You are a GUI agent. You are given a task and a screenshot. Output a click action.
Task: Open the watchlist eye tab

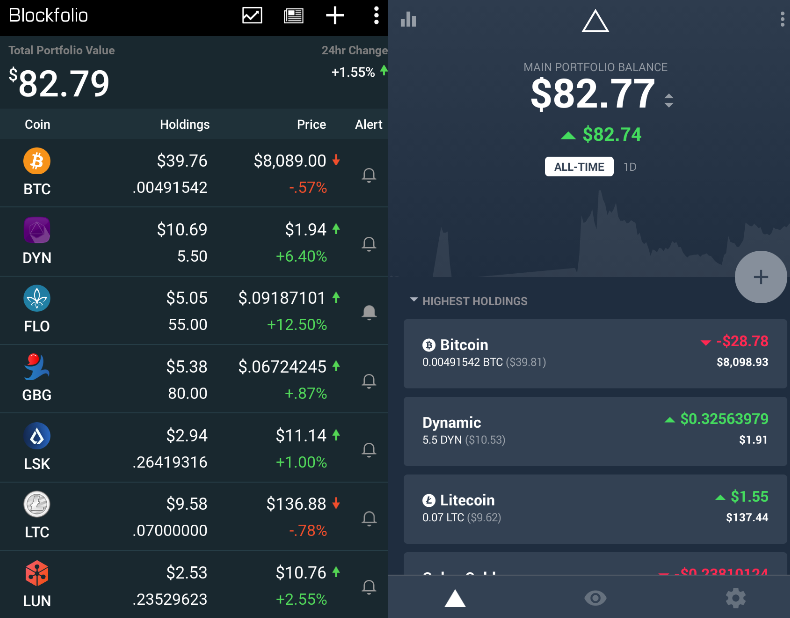pos(595,598)
